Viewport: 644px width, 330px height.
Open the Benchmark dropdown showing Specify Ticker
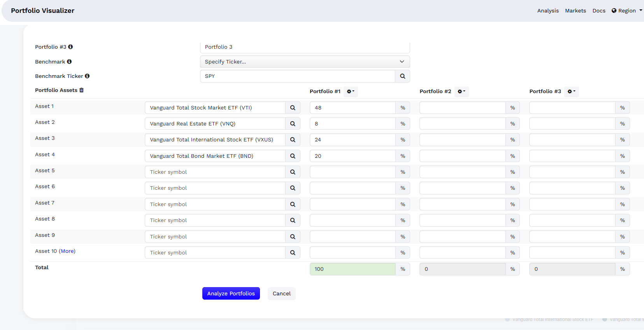pyautogui.click(x=305, y=62)
